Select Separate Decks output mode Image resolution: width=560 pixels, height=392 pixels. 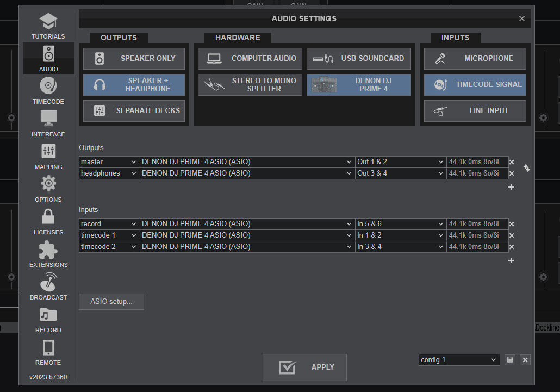click(134, 111)
